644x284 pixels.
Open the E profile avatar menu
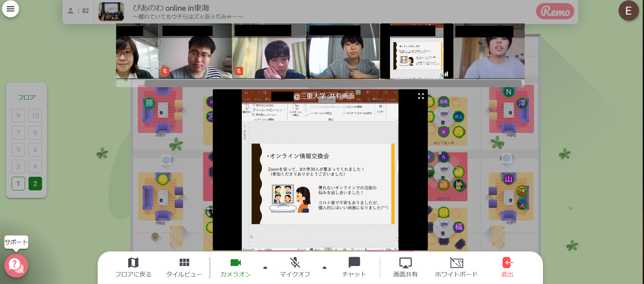[x=628, y=11]
